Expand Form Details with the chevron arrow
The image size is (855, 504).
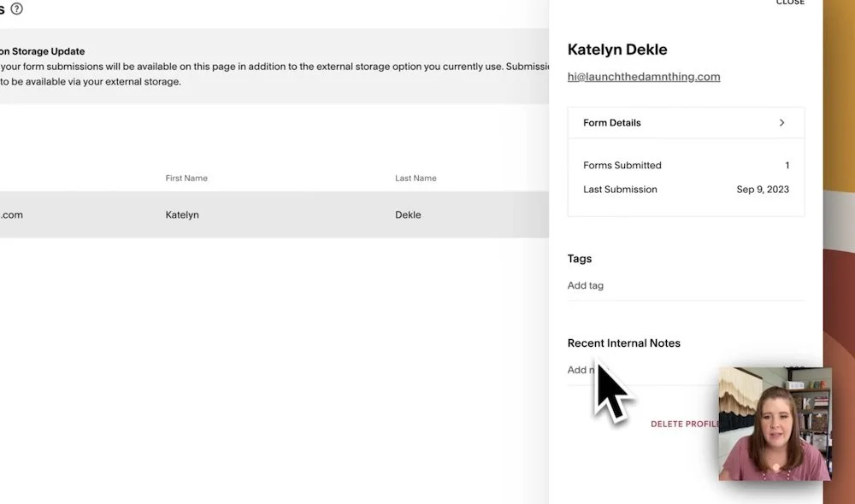[781, 123]
